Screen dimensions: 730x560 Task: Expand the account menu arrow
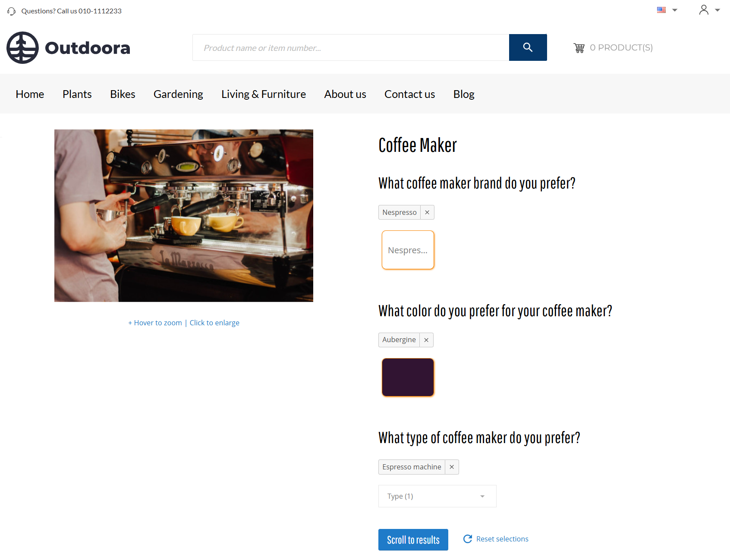click(717, 10)
